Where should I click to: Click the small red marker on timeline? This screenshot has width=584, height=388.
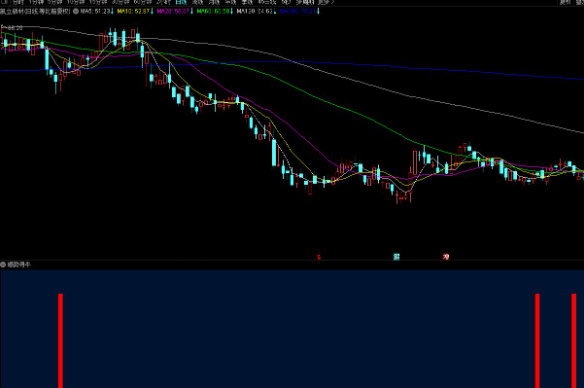tap(319, 257)
